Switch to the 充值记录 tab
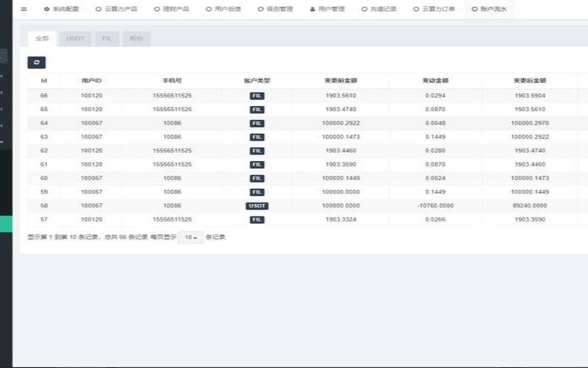The image size is (588, 368). pyautogui.click(x=379, y=9)
